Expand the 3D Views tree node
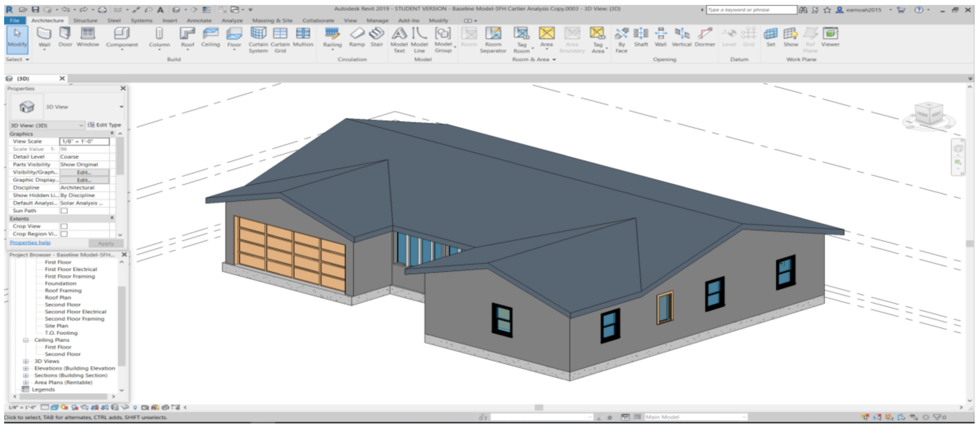Screen dimensions: 980x428 pyautogui.click(x=26, y=361)
